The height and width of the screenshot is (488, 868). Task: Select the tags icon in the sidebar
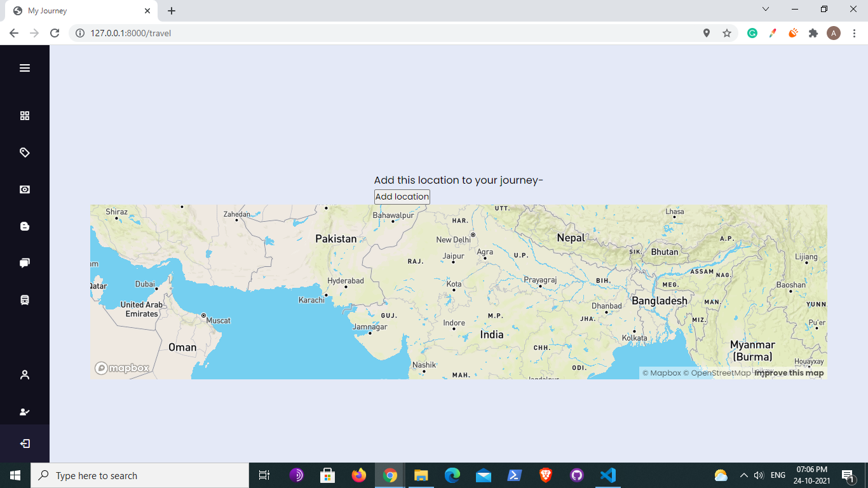(24, 152)
